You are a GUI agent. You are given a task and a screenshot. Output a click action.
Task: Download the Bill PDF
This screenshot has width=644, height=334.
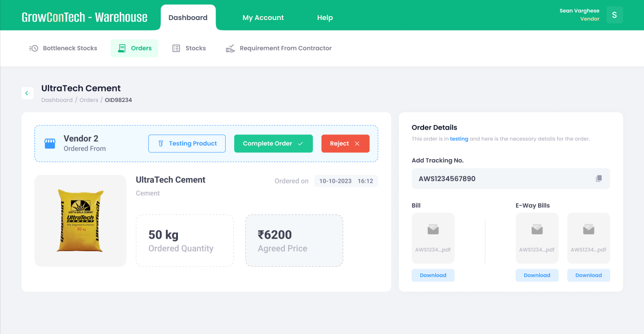tap(433, 275)
